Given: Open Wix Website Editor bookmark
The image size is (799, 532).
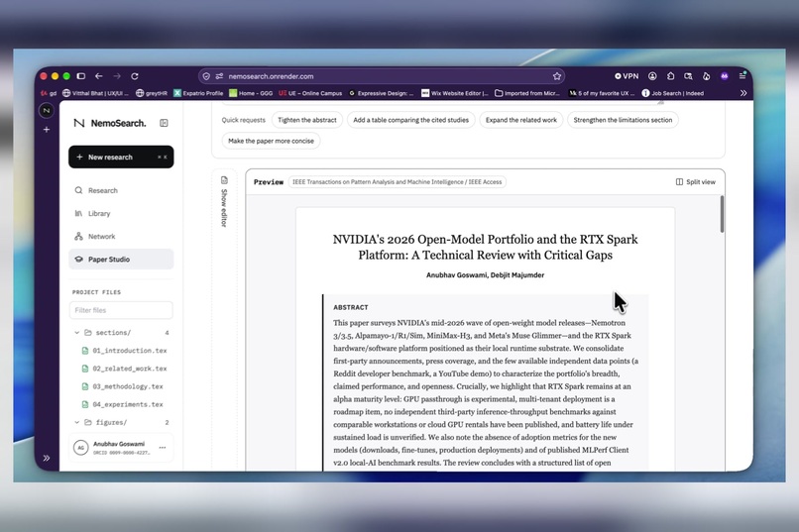Looking at the screenshot, I should (455, 93).
